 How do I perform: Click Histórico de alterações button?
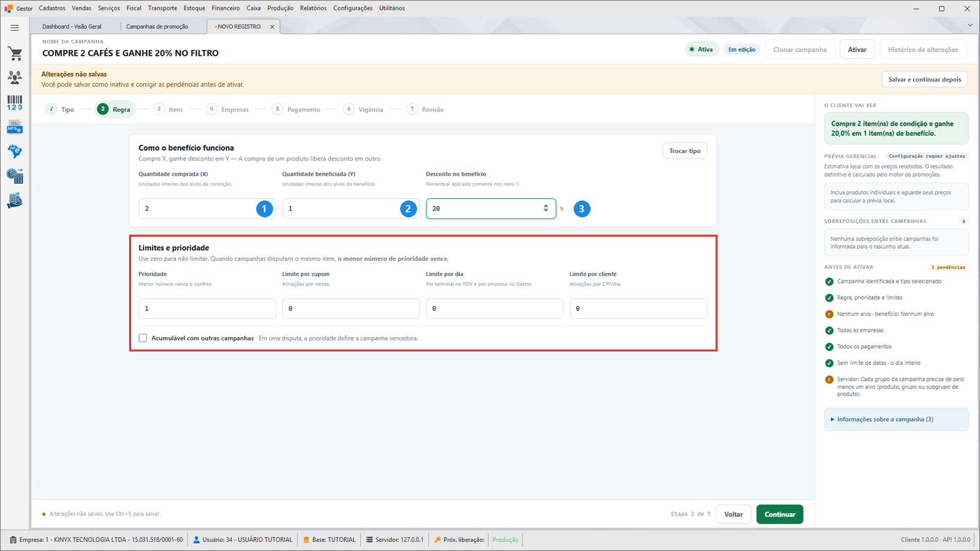[923, 50]
